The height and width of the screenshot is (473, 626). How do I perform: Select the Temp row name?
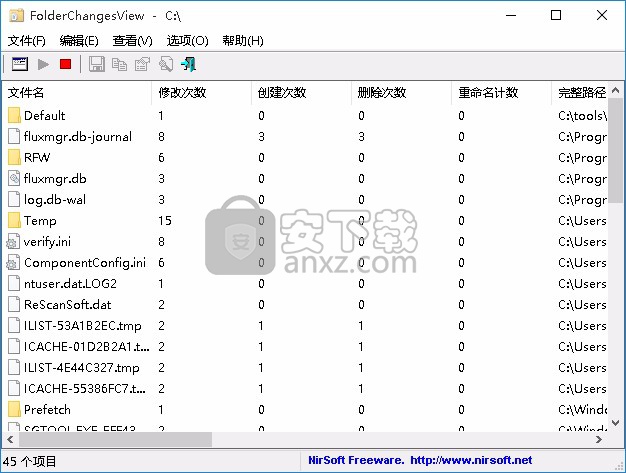click(x=40, y=220)
